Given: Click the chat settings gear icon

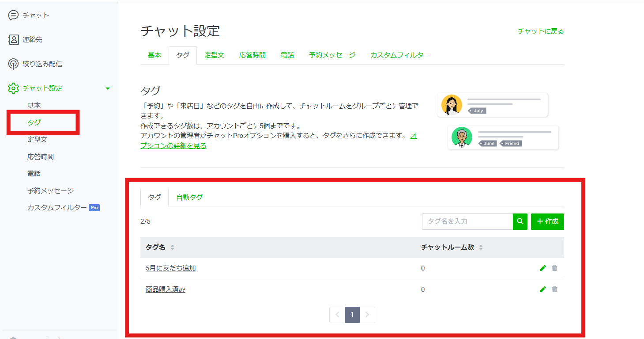Looking at the screenshot, I should point(13,88).
